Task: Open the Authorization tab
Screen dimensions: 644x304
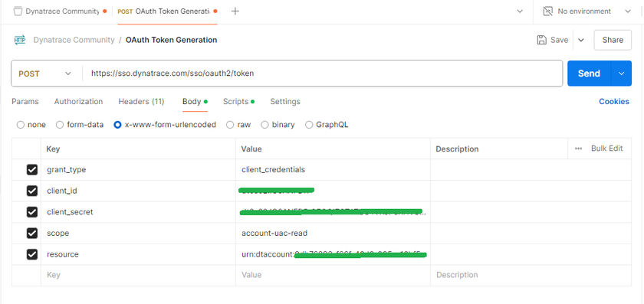Action: point(78,101)
